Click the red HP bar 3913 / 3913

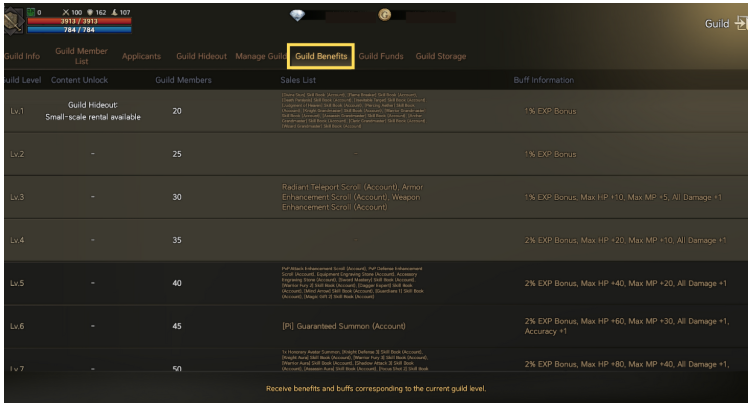79,21
